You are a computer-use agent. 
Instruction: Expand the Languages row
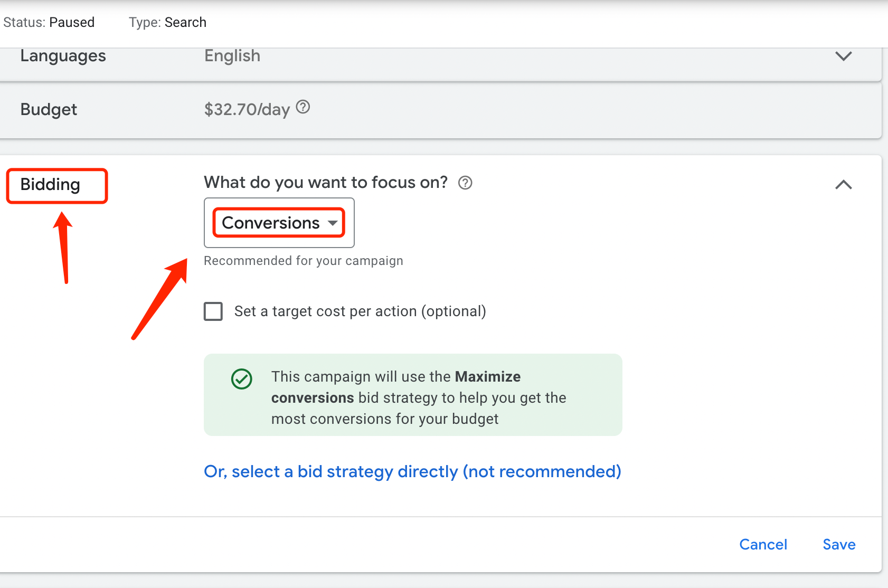pyautogui.click(x=843, y=56)
